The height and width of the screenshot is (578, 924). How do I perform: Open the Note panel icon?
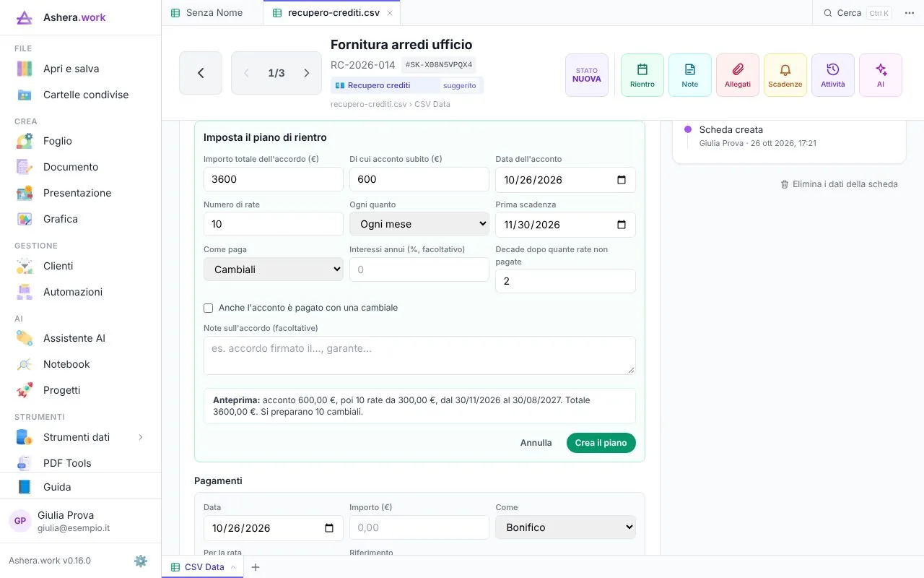click(x=690, y=75)
